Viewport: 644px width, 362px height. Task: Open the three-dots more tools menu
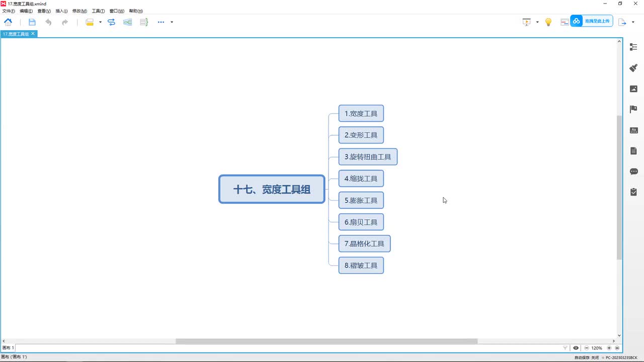[161, 22]
